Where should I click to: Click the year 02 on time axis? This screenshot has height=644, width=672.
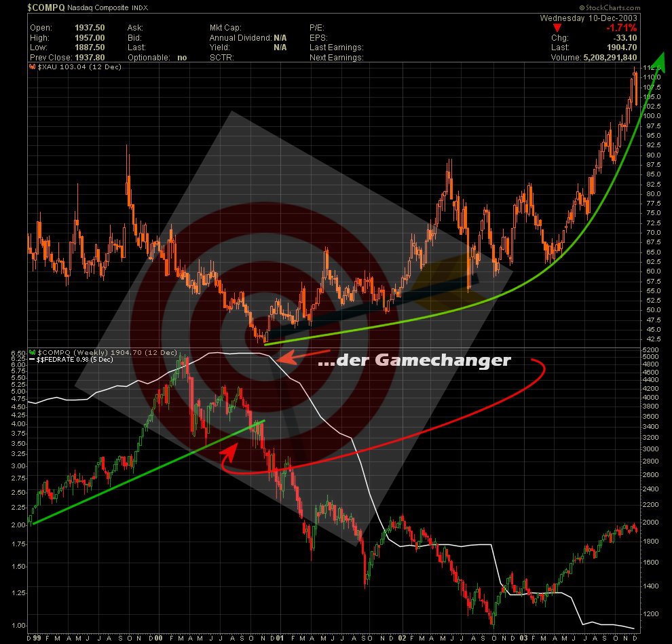click(402, 638)
